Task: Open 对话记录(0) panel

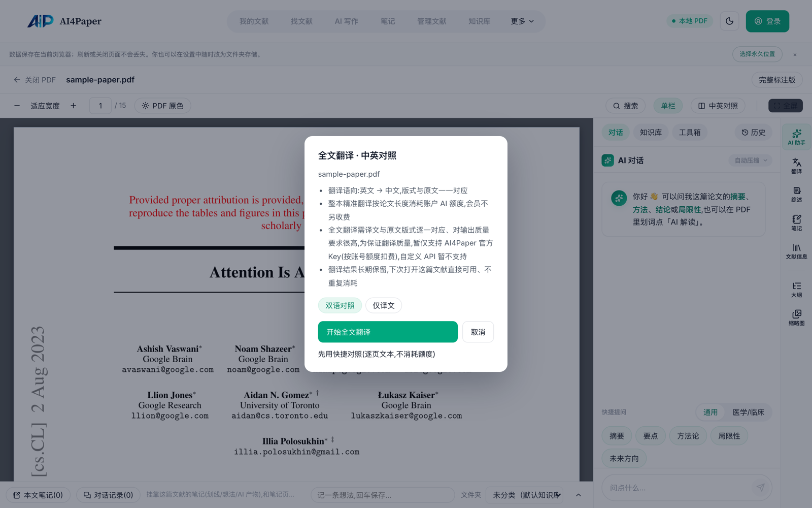Action: coord(108,495)
